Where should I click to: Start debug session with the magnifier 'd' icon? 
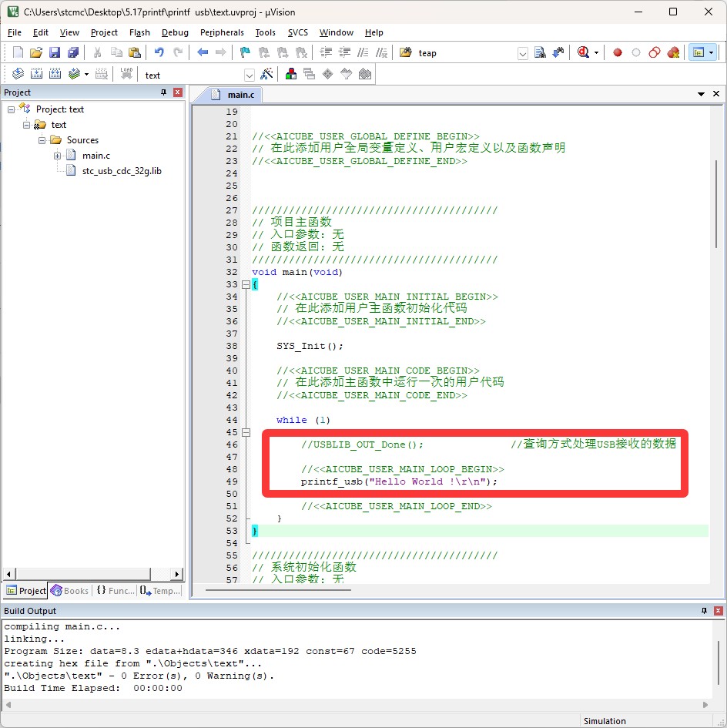click(583, 52)
